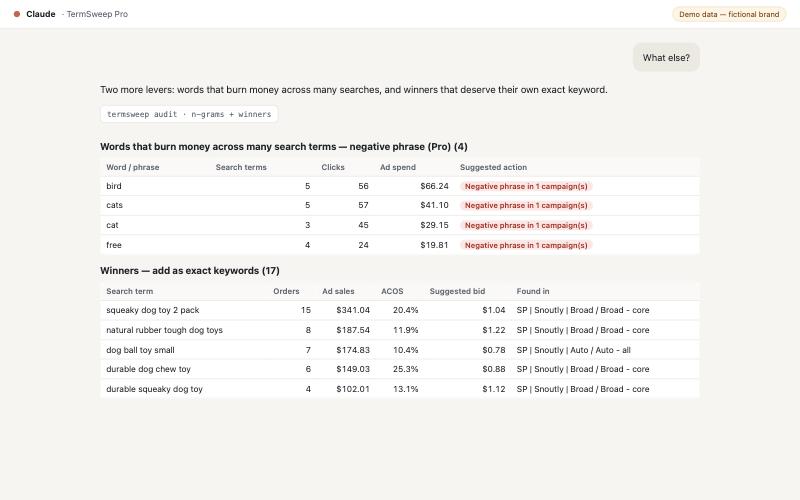Click the $19.81 ad spend value

pos(434,245)
